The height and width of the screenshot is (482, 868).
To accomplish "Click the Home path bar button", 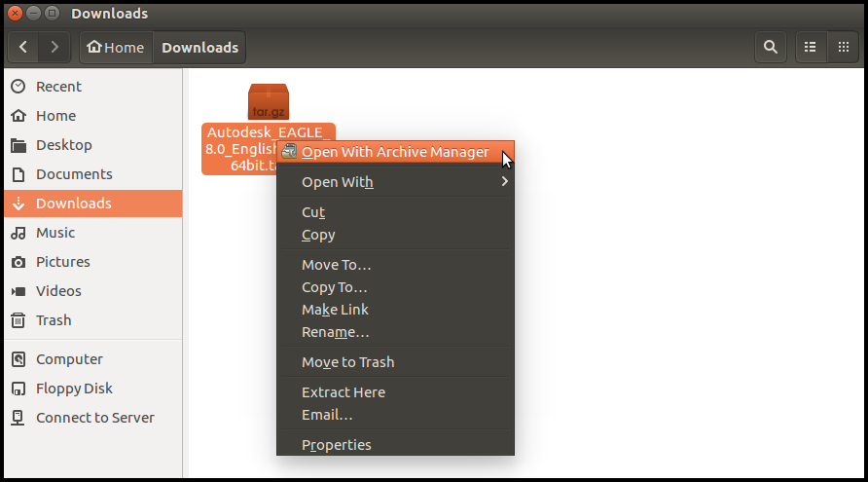I will click(116, 47).
